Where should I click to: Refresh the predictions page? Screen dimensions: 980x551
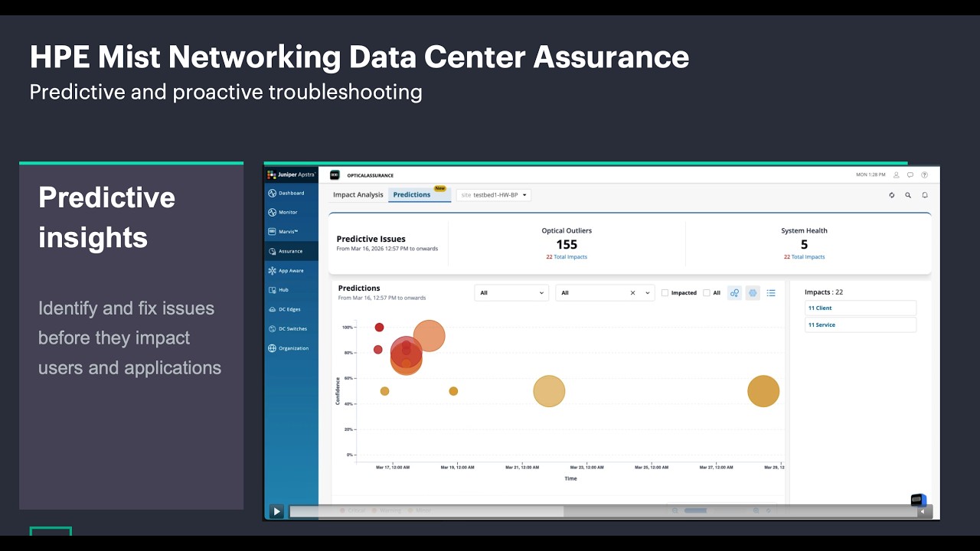coord(892,195)
